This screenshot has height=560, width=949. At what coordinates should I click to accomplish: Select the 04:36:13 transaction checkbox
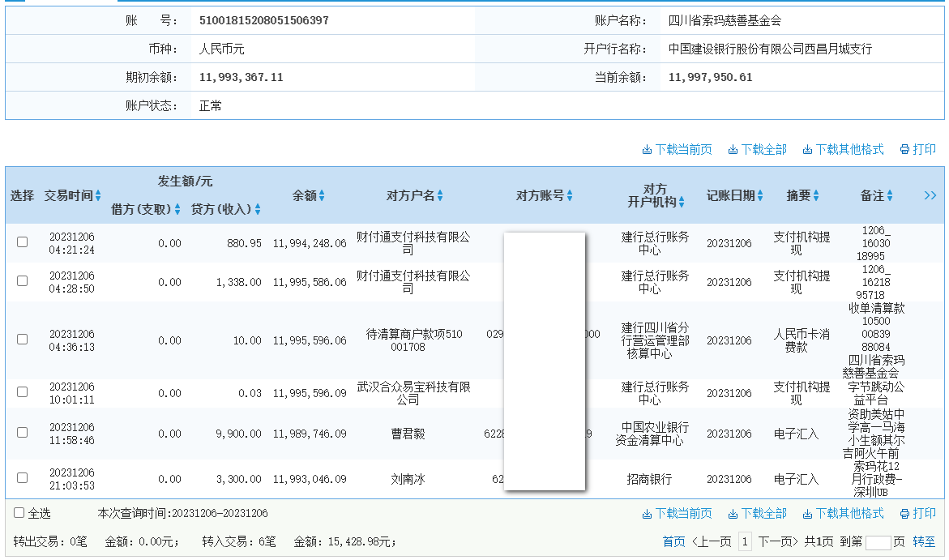point(23,339)
